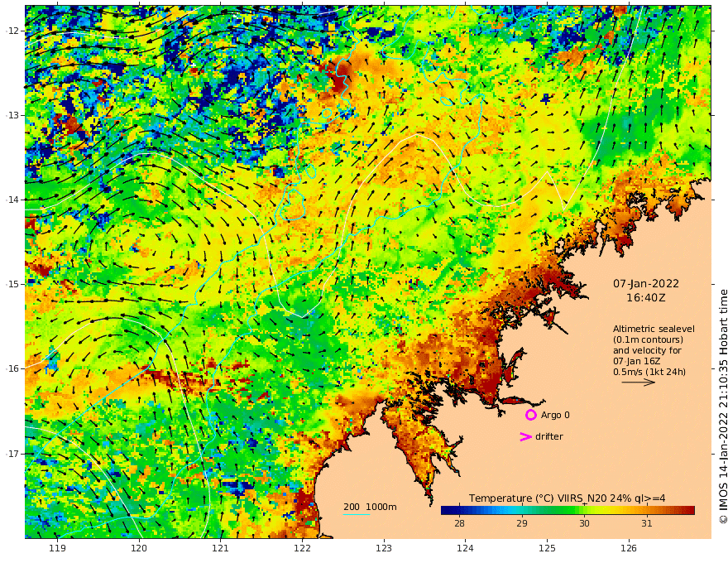The height and width of the screenshot is (563, 728).
Task: Click longitude label 119 on x-axis
Action: 57,548
